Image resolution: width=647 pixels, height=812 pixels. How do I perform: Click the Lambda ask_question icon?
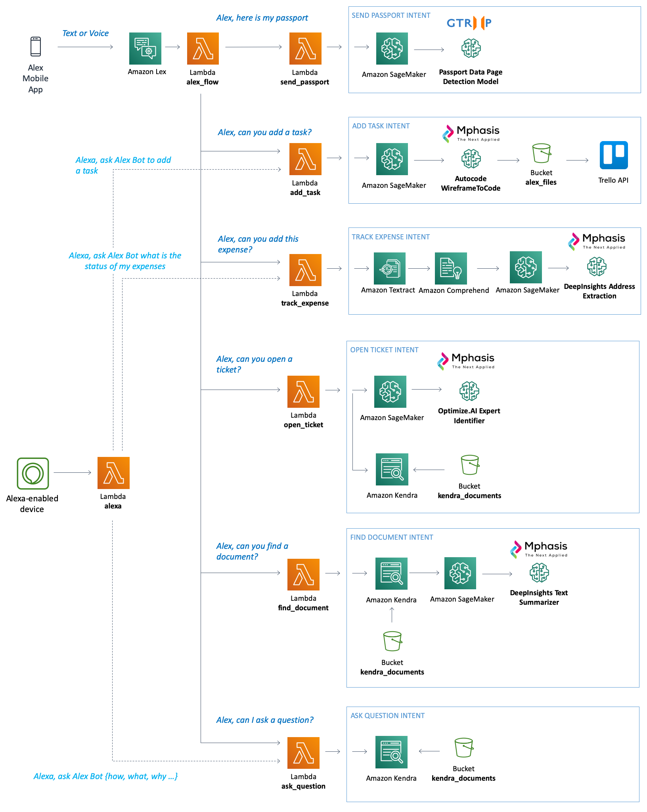click(x=303, y=753)
